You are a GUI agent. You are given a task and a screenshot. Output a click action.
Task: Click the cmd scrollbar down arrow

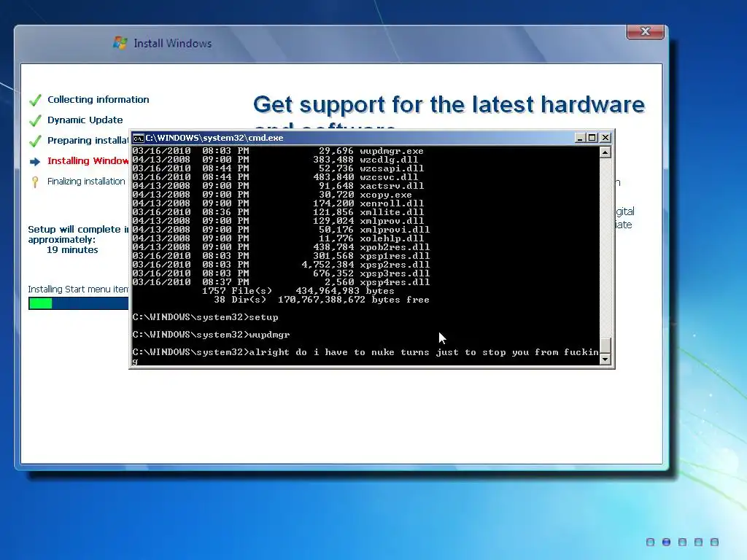(x=605, y=359)
